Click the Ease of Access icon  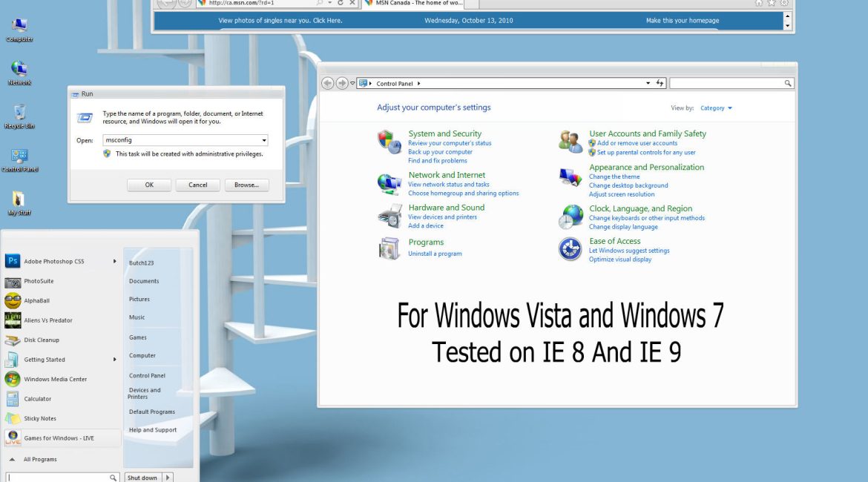pos(571,249)
